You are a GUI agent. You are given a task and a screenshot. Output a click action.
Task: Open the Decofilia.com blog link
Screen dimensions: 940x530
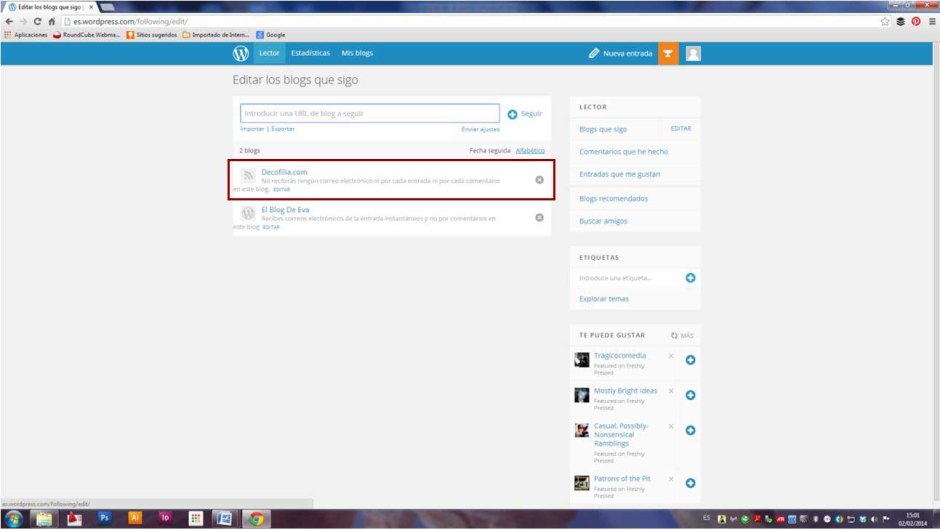284,172
